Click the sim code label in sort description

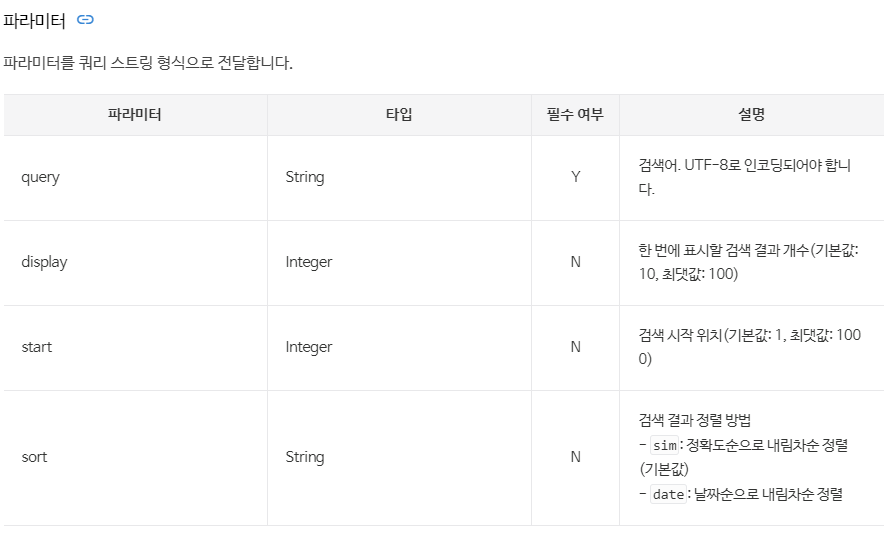click(x=664, y=445)
